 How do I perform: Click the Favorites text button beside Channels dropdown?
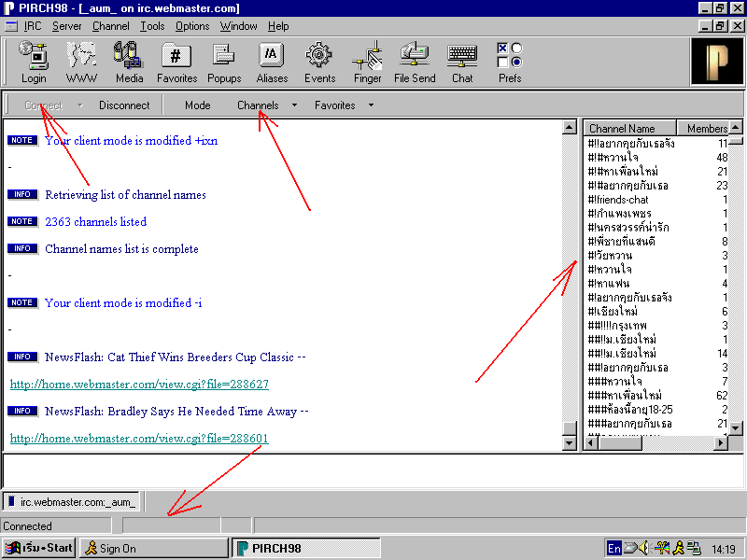click(334, 105)
